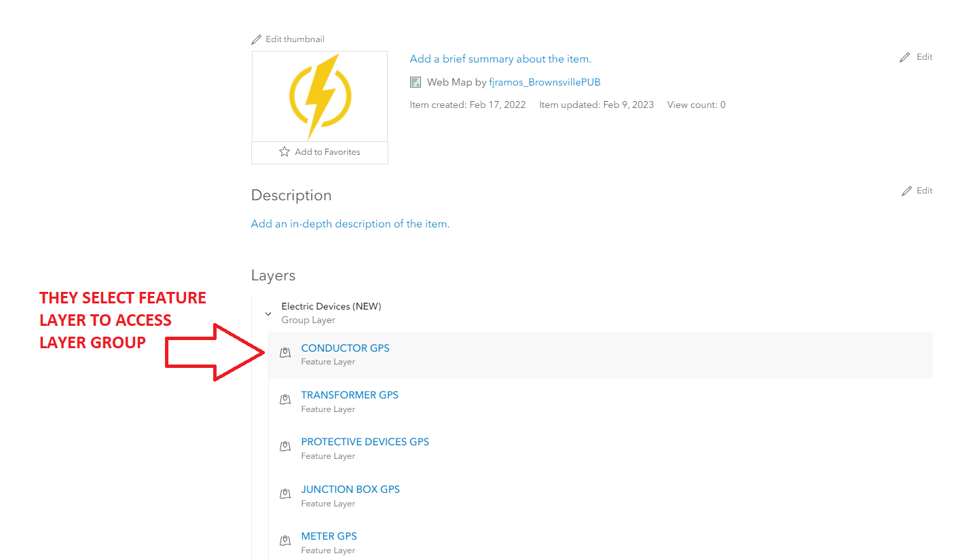Click the METER GPS layer icon
975x560 pixels.
(x=285, y=540)
